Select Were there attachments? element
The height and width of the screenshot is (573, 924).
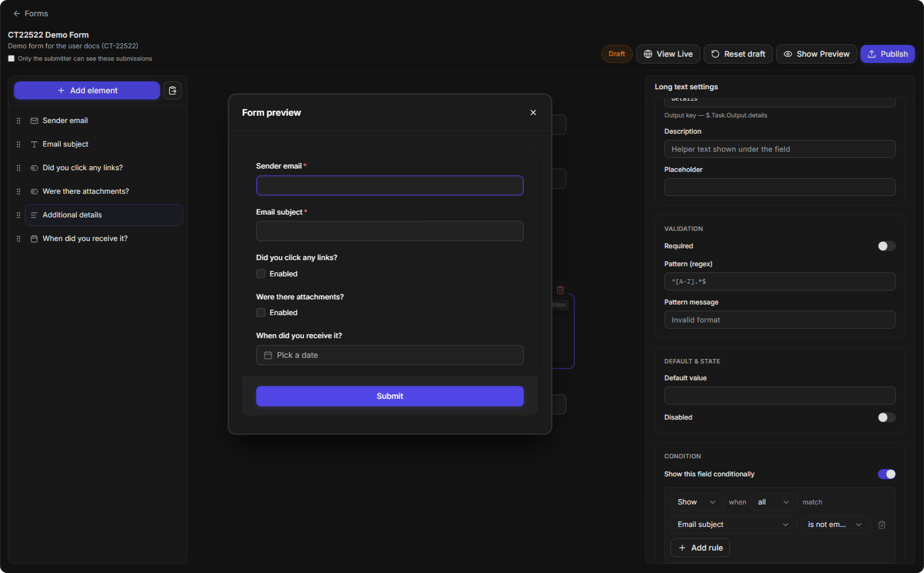tap(104, 192)
